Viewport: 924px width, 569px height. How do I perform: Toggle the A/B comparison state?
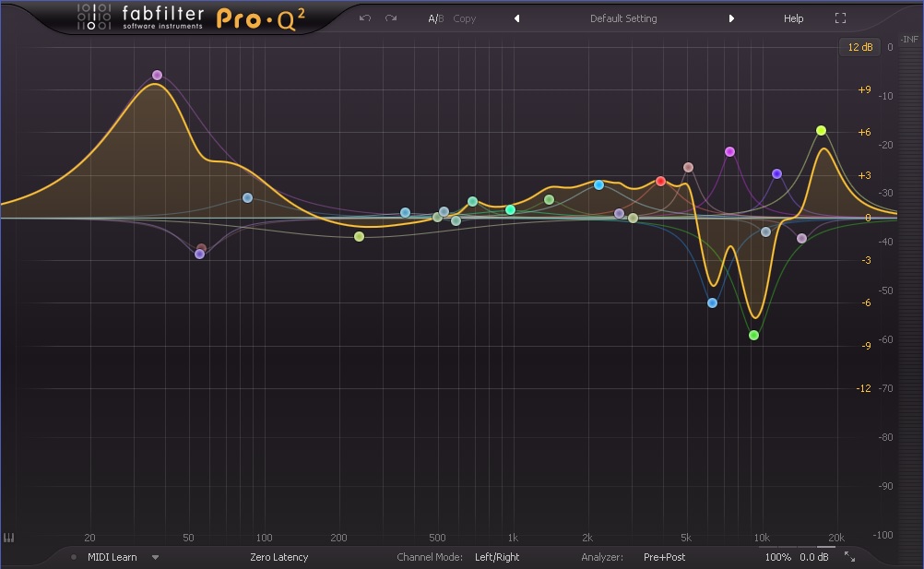point(435,18)
